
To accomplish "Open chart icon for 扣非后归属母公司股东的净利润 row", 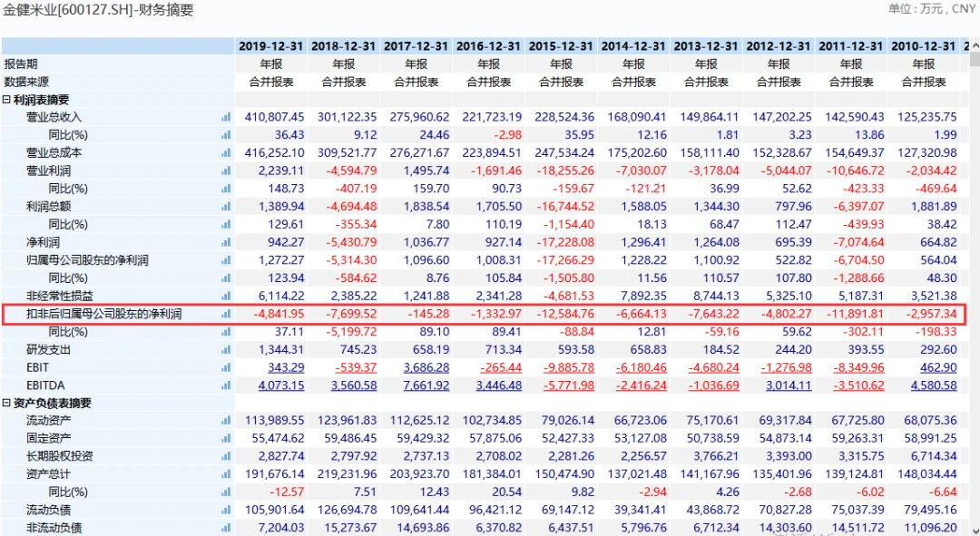I will click(226, 314).
